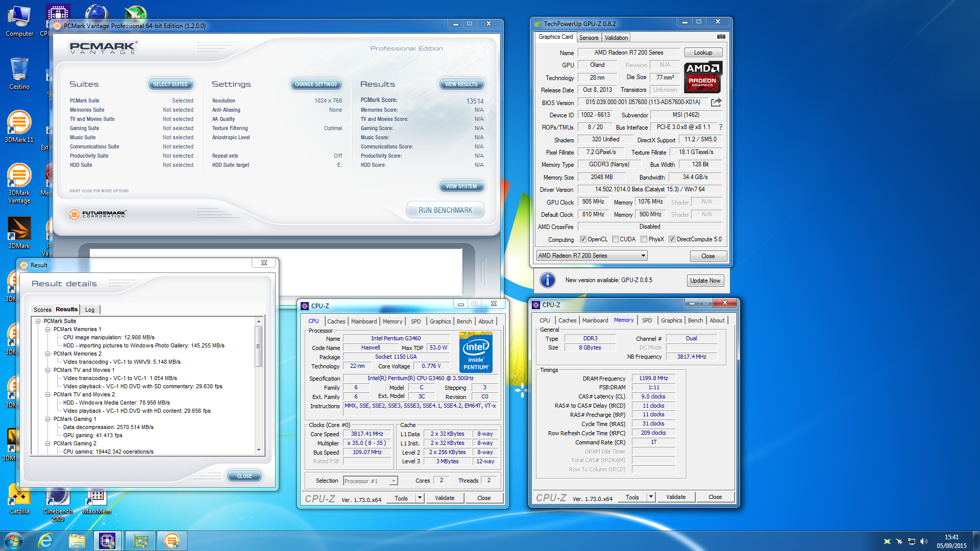
Task: Open the Computer desktop icon
Action: click(19, 21)
